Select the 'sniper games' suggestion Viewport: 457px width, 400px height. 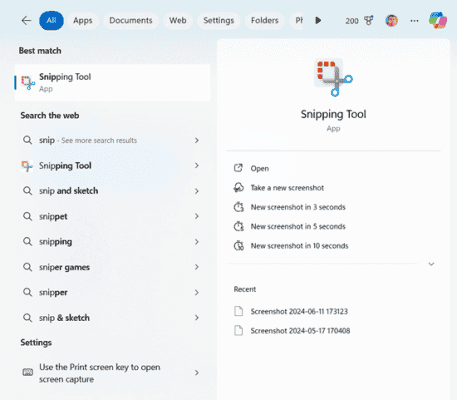113,267
